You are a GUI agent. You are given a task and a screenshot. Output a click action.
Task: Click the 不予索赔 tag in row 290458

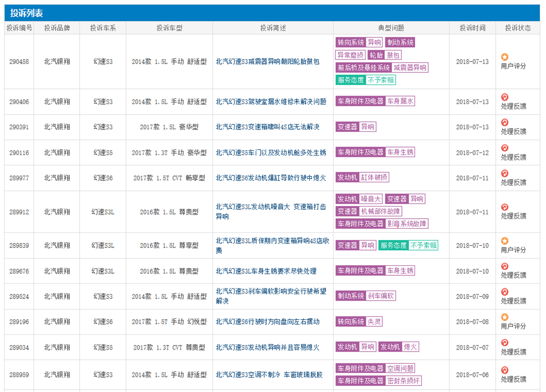(381, 80)
